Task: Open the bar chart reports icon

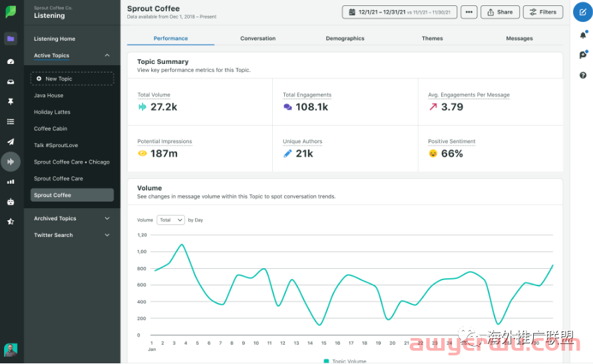Action: pos(11,182)
